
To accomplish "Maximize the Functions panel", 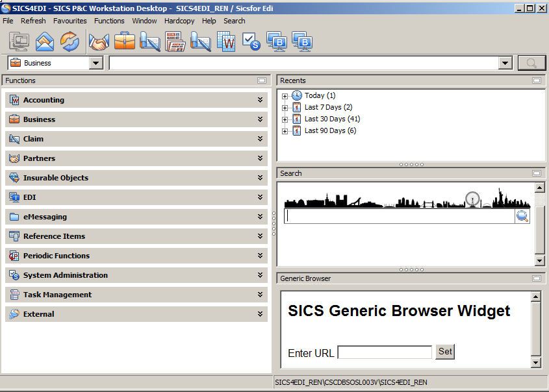I will click(262, 80).
